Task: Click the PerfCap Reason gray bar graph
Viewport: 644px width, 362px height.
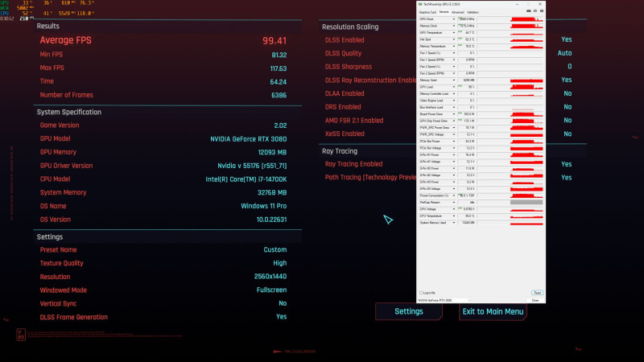Action: coord(526,203)
